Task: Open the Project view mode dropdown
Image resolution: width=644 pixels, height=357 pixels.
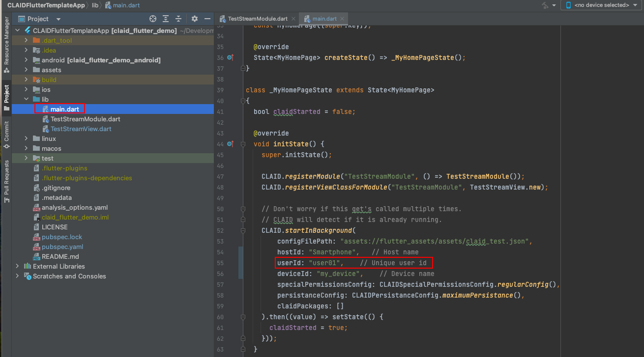Action: tap(59, 19)
